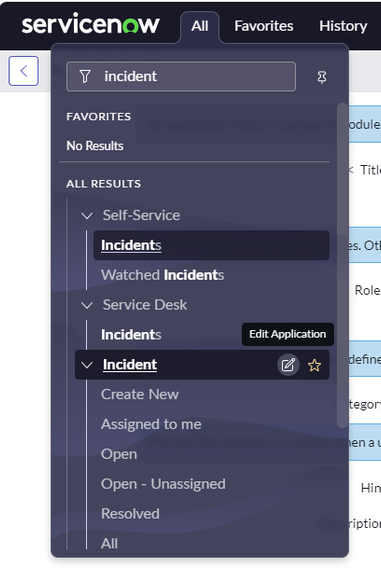Open the Open incidents module

coord(119,454)
